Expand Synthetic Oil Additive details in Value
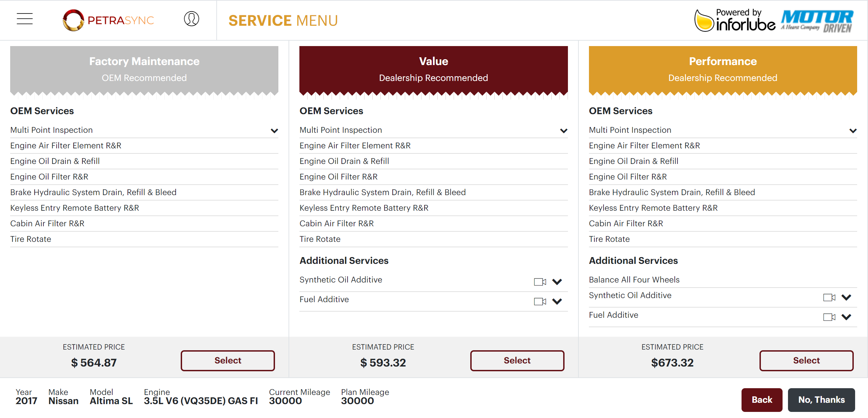This screenshot has width=868, height=418. (x=557, y=282)
